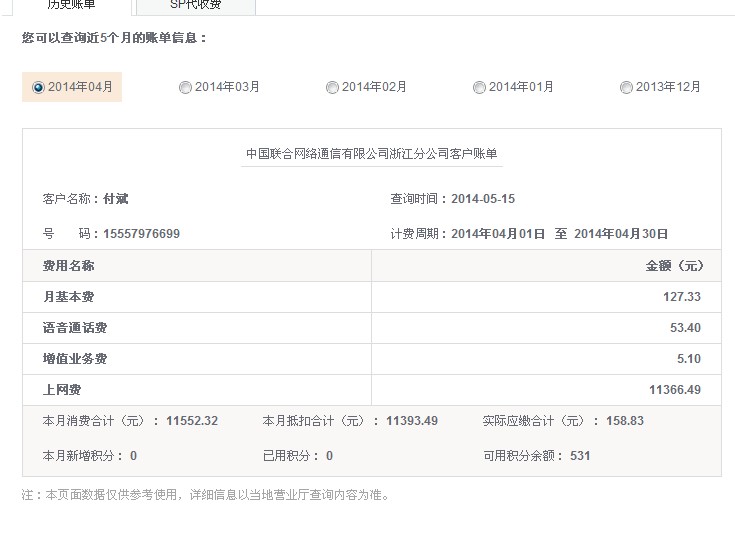Click the phone number 15557976699
Viewport: 735px width, 534px height.
(141, 234)
